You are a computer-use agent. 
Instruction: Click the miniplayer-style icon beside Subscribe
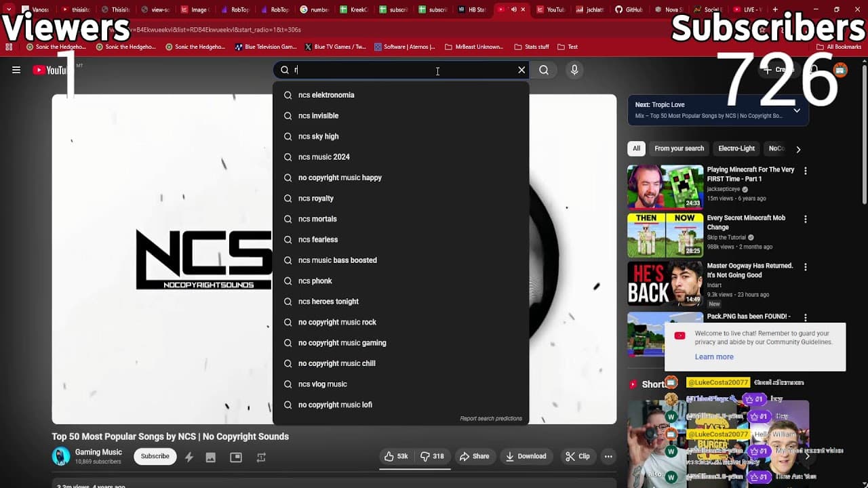click(x=236, y=457)
